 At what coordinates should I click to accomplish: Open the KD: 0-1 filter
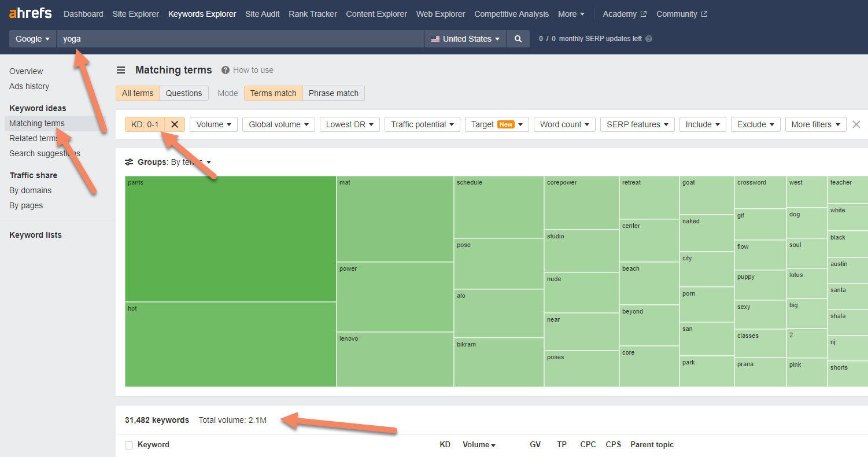145,124
